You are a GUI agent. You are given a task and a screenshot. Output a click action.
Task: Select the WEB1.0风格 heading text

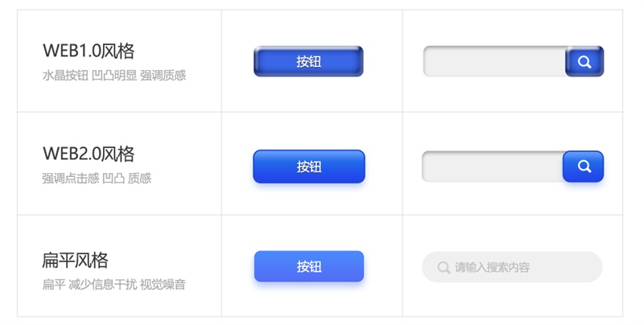(x=89, y=51)
